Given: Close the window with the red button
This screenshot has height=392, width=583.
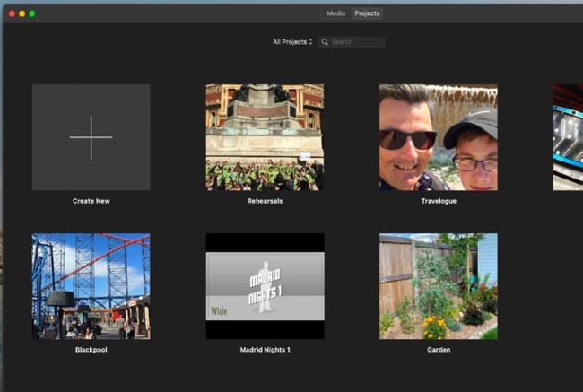Looking at the screenshot, I should pyautogui.click(x=13, y=13).
